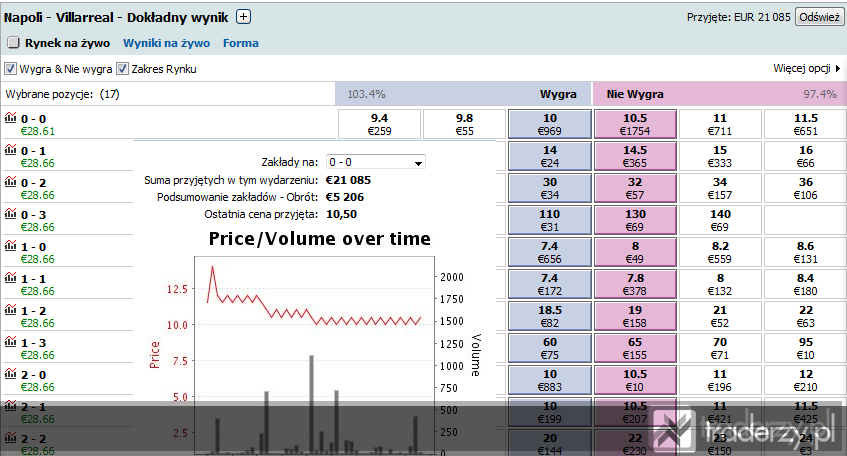This screenshot has height=456, width=847.
Task: Open Wyniki na żywo link
Action: pyautogui.click(x=166, y=43)
